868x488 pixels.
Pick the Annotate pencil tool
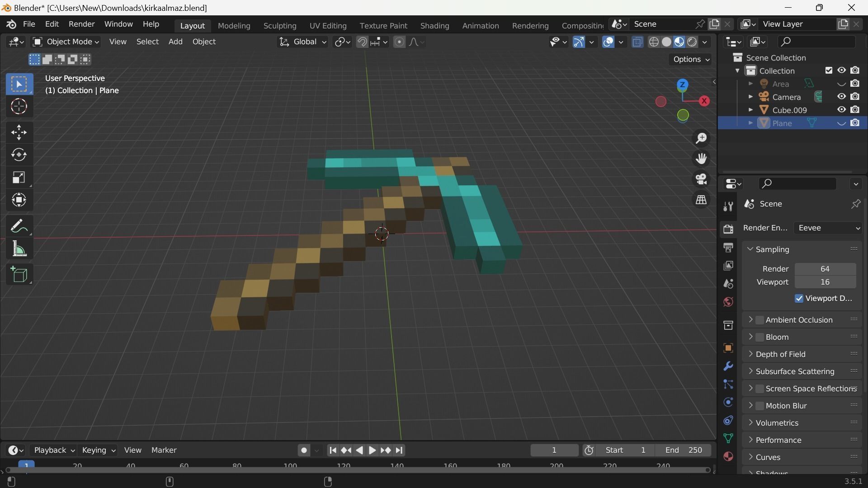[x=19, y=226]
